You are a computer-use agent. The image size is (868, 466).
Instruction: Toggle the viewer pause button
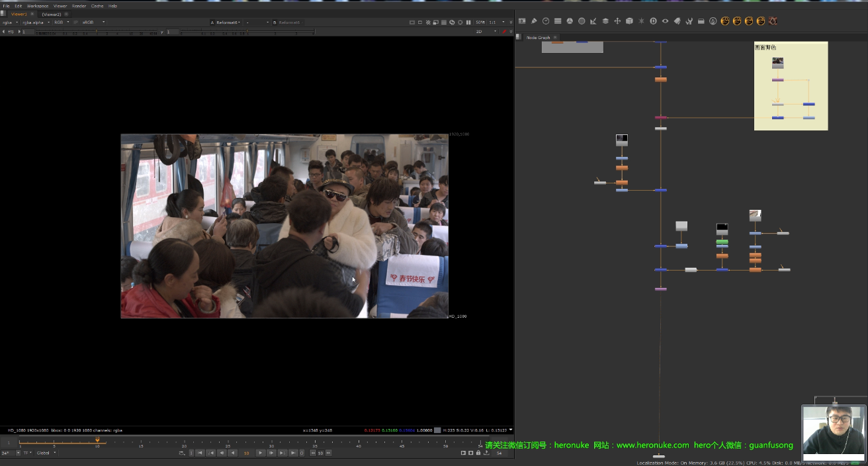click(469, 23)
